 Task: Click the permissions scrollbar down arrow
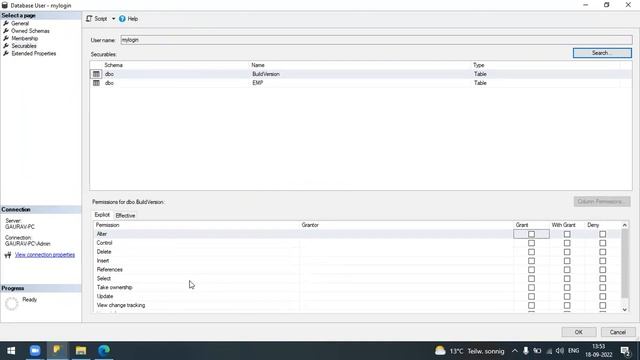tap(624, 310)
